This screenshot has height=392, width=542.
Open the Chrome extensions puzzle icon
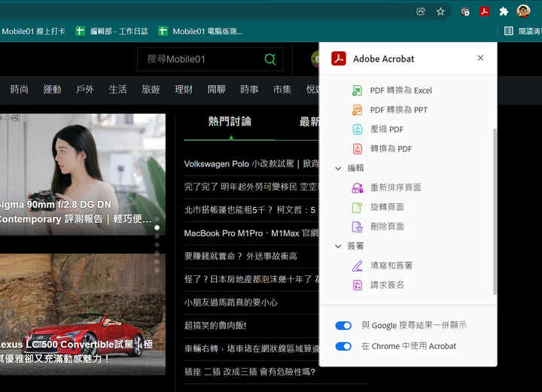[504, 11]
